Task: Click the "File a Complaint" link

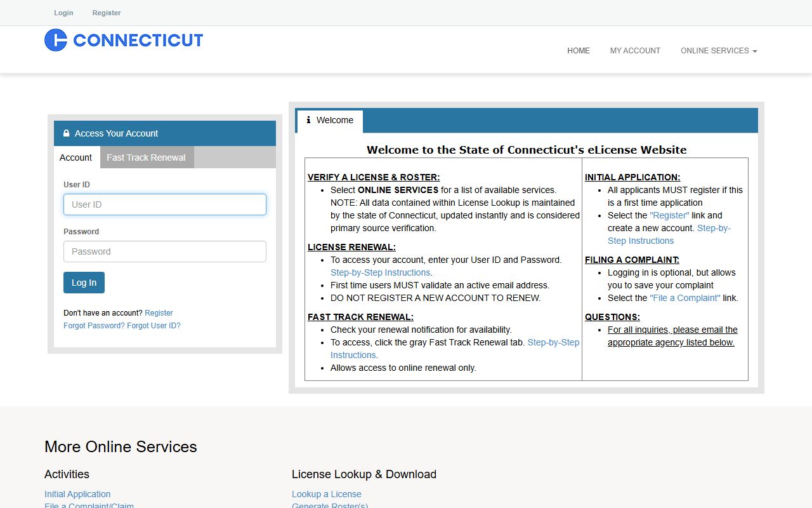Action: click(685, 298)
